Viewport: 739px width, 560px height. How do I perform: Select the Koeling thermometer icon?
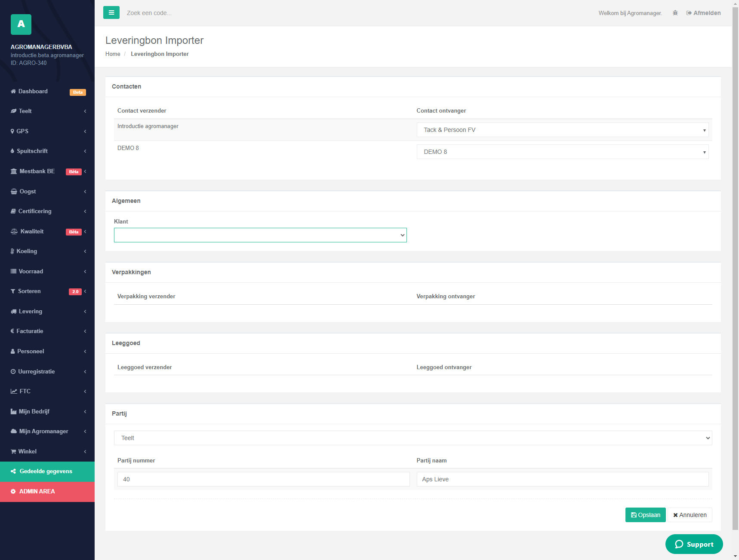13,251
